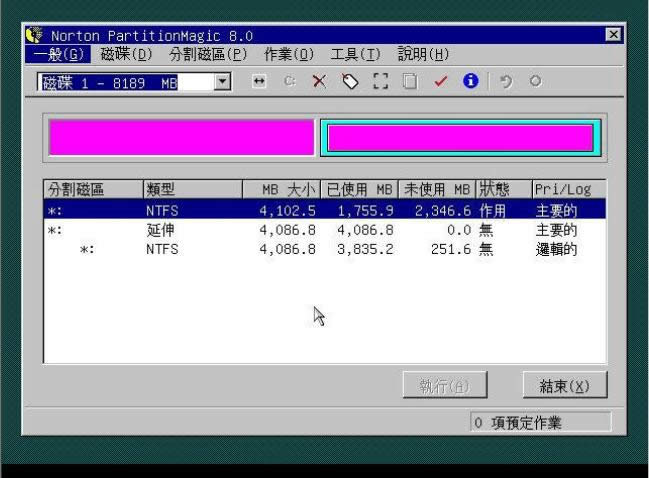Click the label tag toolbar icon
Viewport: 649px width, 478px height.
pos(349,82)
